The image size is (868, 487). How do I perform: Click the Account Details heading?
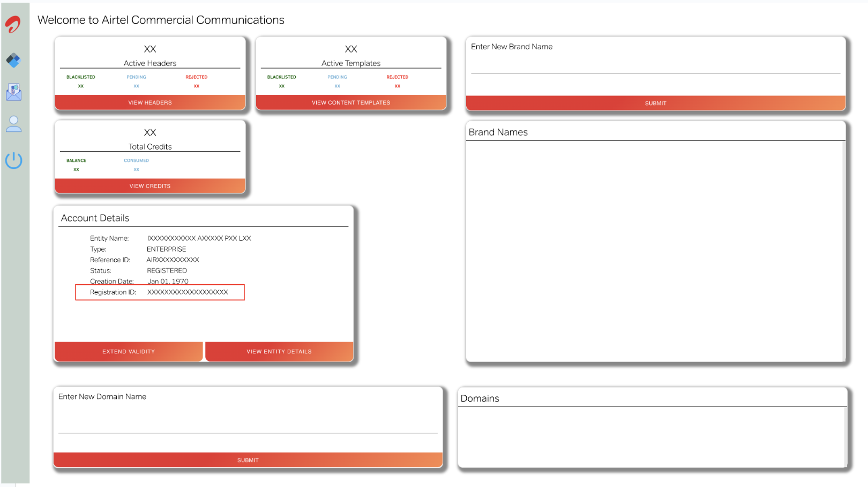[x=95, y=218]
